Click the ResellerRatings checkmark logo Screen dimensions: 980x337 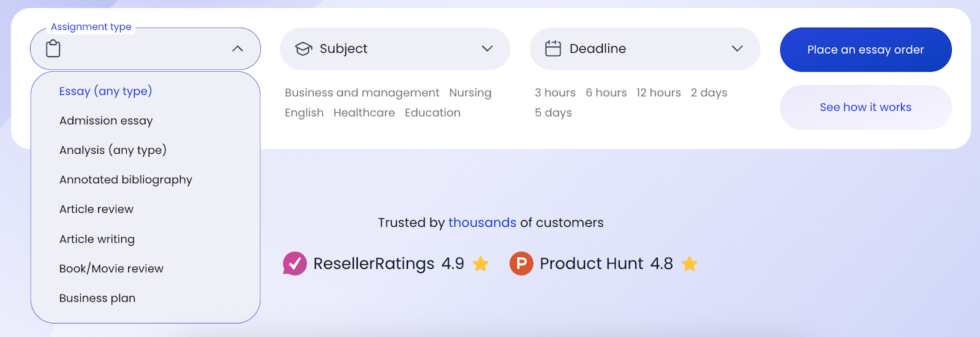pos(295,263)
